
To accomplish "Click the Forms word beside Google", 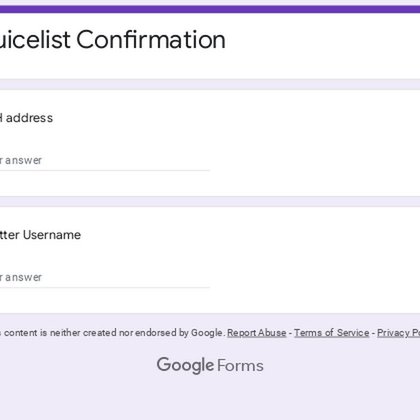I will (240, 366).
